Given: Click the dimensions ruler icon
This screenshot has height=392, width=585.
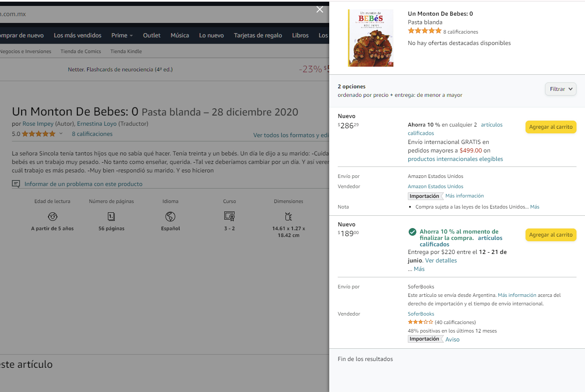Looking at the screenshot, I should (288, 217).
